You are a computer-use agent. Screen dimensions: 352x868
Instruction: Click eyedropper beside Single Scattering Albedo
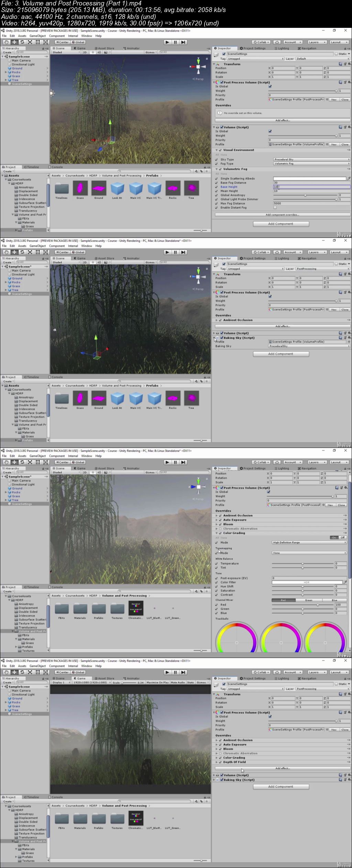(x=349, y=178)
